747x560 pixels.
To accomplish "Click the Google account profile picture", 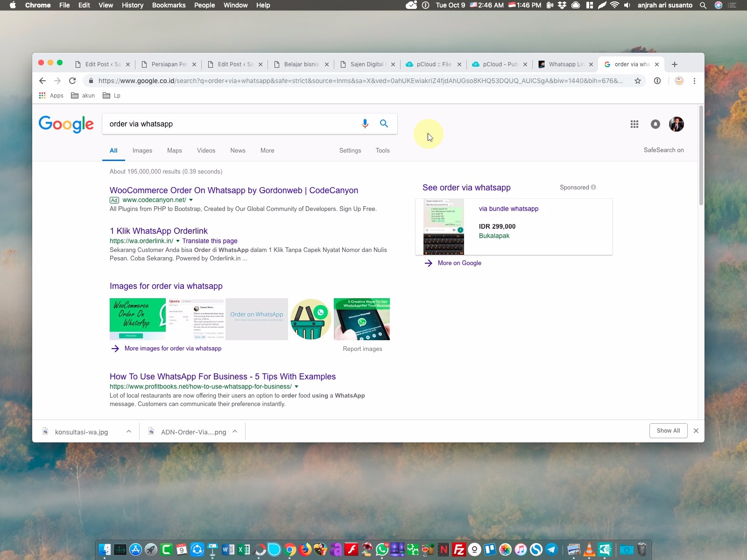I will (x=676, y=124).
